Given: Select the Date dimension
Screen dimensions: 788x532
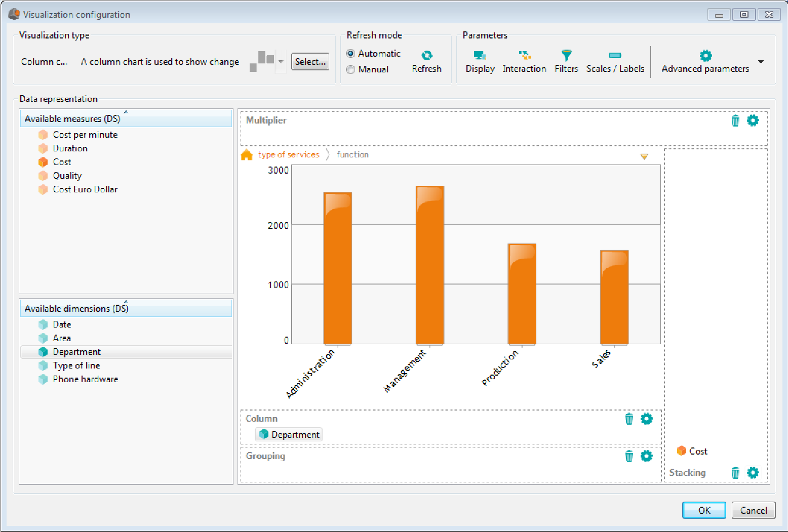Looking at the screenshot, I should point(55,324).
